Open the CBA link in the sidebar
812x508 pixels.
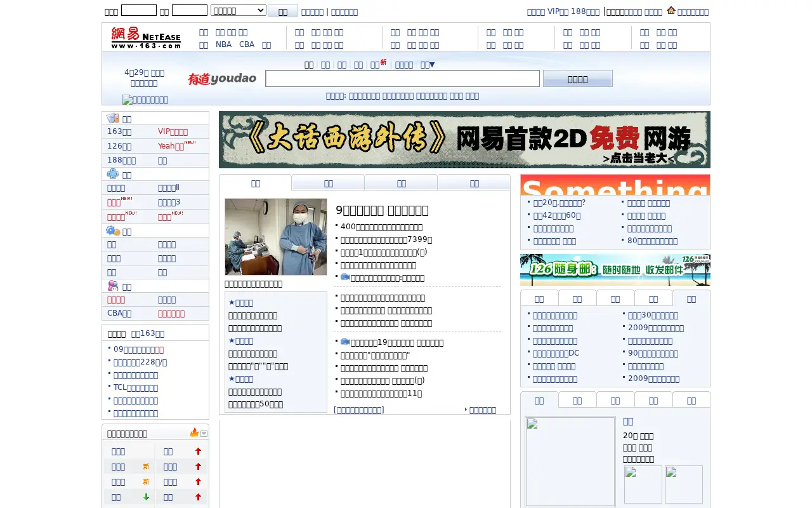pyautogui.click(x=119, y=313)
